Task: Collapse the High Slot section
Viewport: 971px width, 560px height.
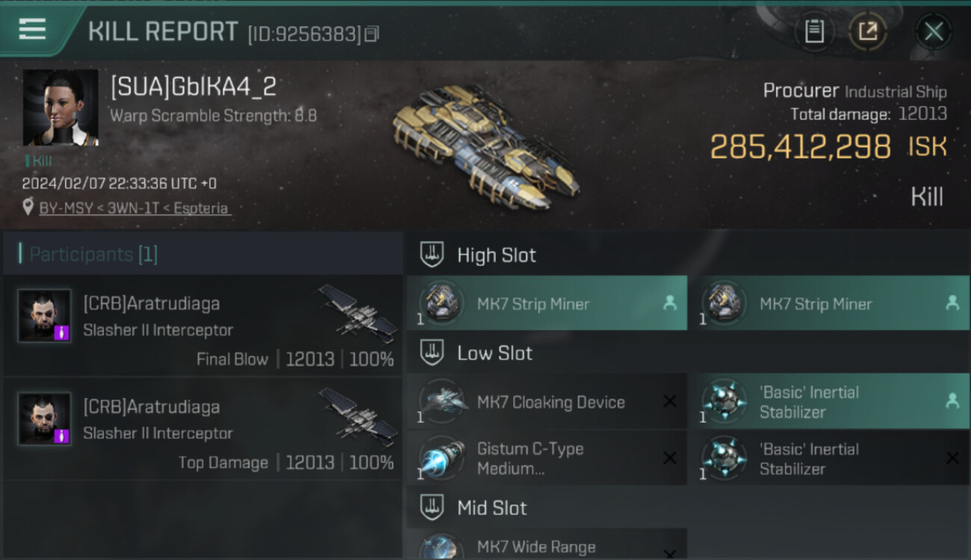Action: pos(432,255)
